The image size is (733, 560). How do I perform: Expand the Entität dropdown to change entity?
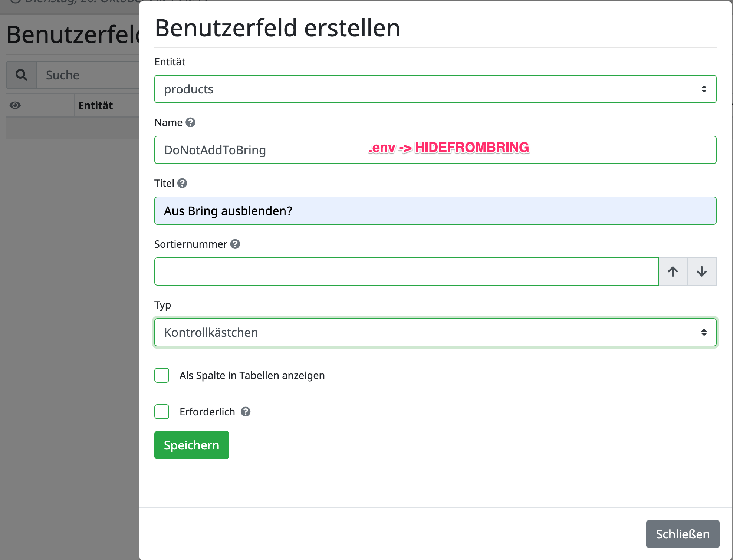[x=435, y=89]
